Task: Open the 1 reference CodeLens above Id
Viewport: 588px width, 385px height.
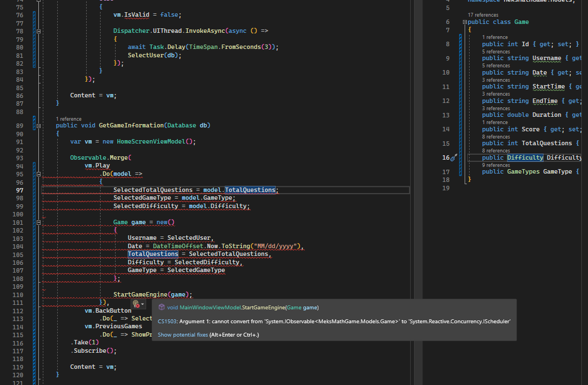Action: (495, 37)
